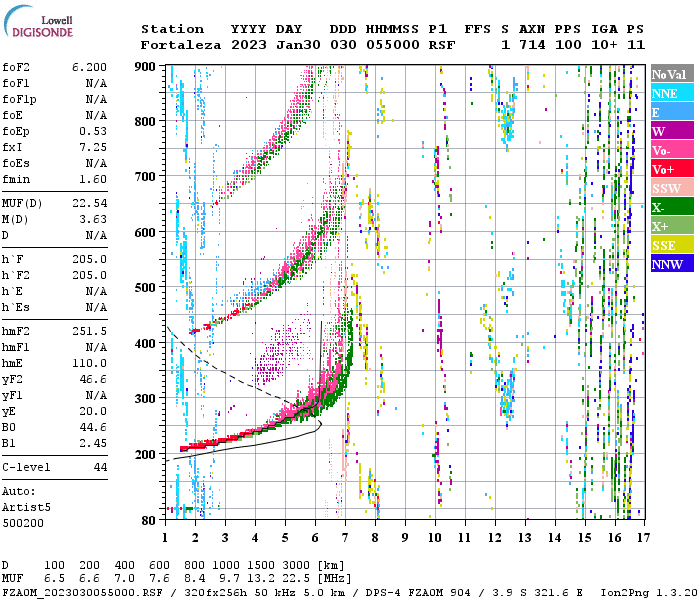The width and height of the screenshot is (700, 600).
Task: Click the h`F2 value 205.0
Action: (90, 275)
